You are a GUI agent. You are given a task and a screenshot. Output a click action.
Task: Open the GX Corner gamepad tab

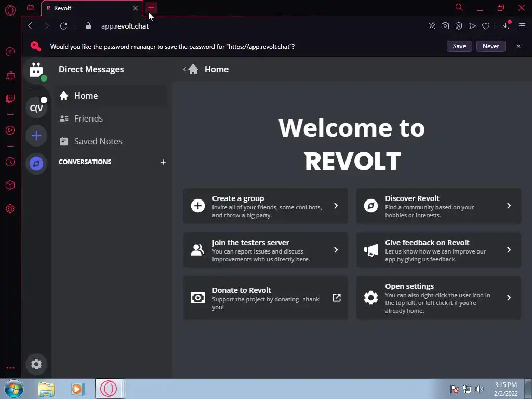pos(31,8)
